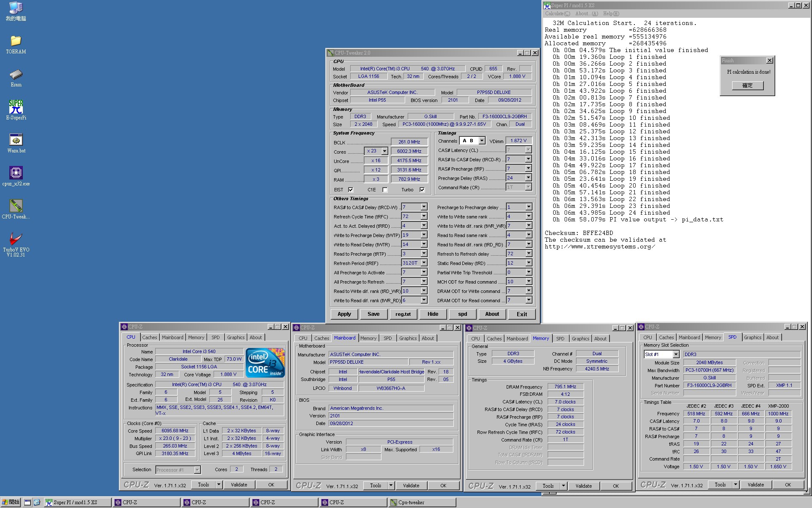Screen dimensions: 812x508
Task: Click Core Speed 6095.68 MHz value
Action: coord(175,431)
